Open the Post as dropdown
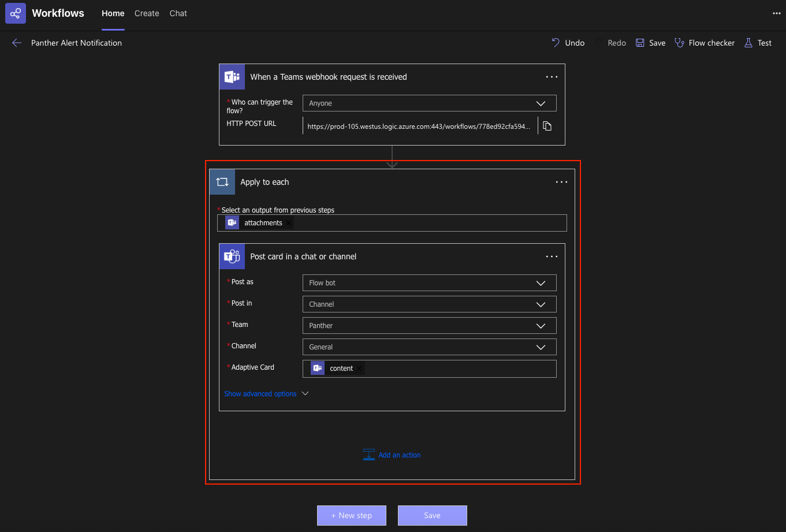This screenshot has height=532, width=786. tap(429, 283)
